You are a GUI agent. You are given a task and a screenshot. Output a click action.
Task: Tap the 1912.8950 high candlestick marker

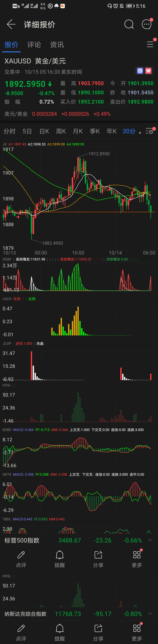pos(99,154)
